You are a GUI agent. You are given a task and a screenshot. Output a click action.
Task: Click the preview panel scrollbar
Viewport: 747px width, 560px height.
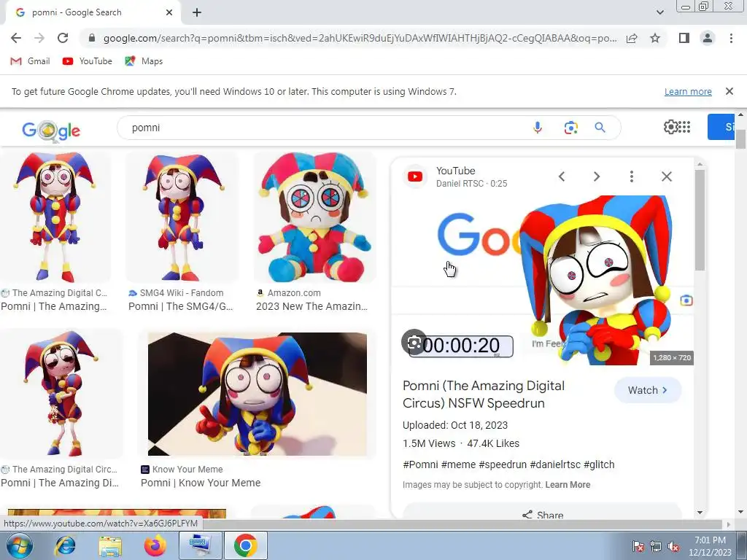(x=700, y=220)
